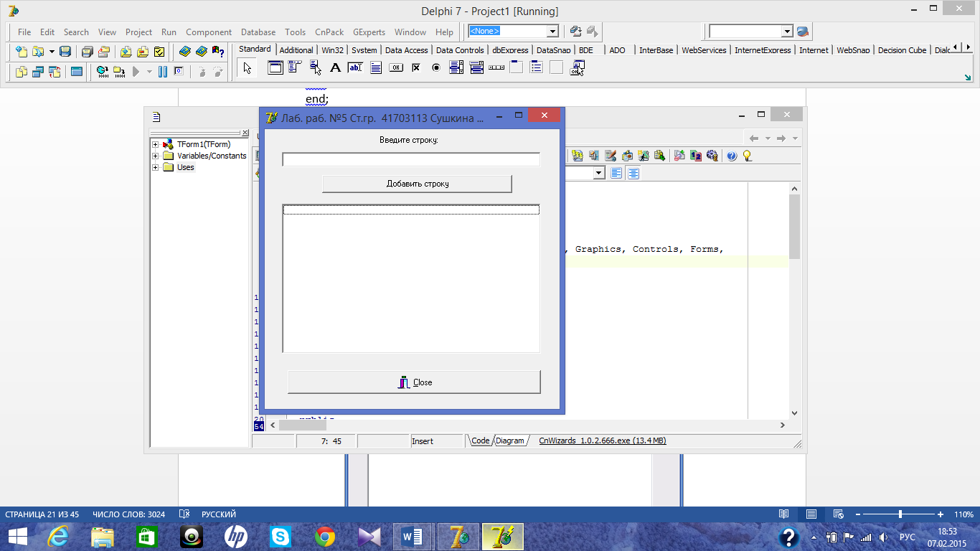
Task: Open the desktop layout <None> dropdown
Action: click(552, 32)
